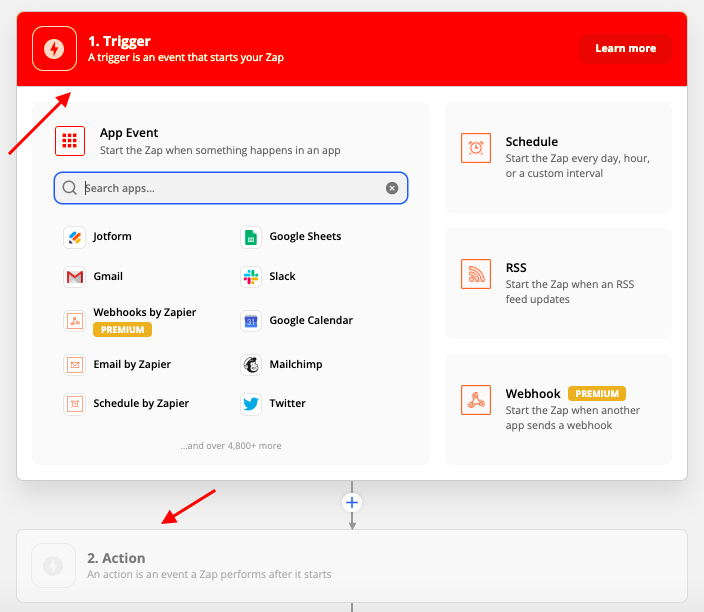
Task: Click the Webhook trigger icon
Action: coord(476,400)
